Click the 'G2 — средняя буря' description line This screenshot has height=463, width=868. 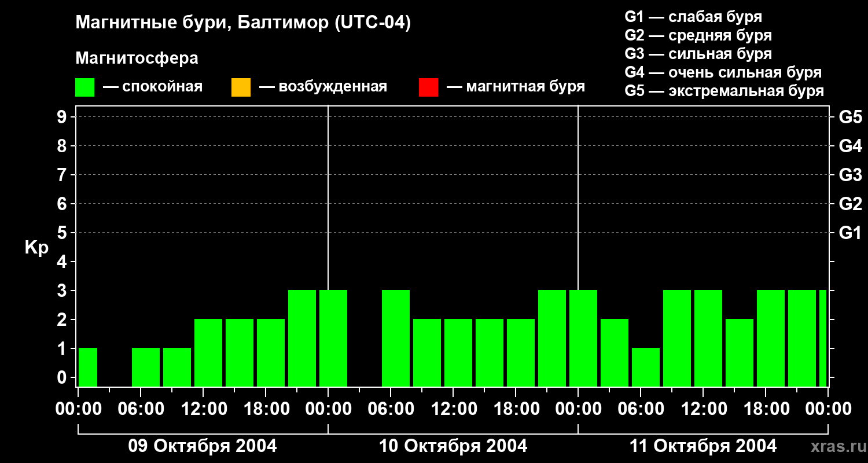point(698,35)
